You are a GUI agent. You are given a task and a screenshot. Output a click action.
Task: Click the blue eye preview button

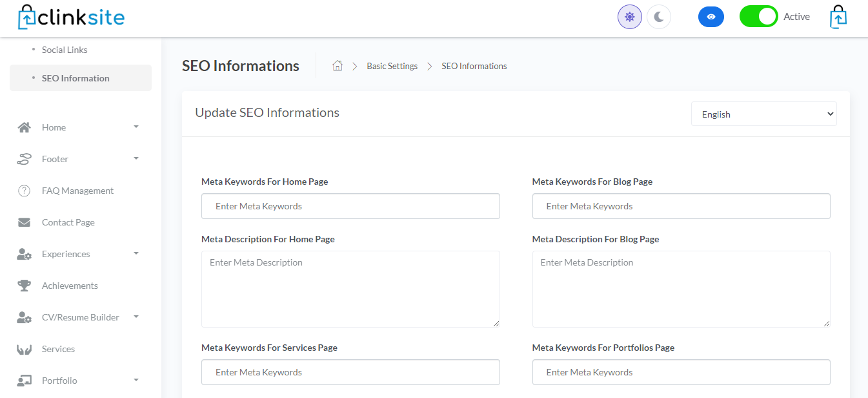tap(711, 17)
